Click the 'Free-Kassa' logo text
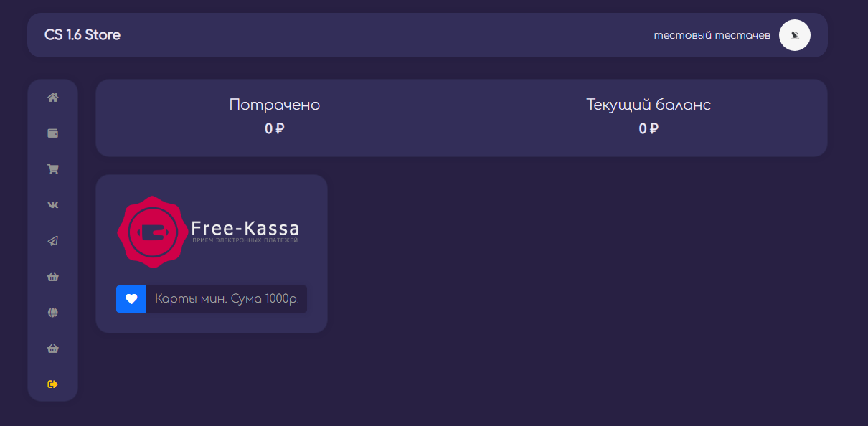Image resolution: width=868 pixels, height=426 pixels. coord(245,229)
